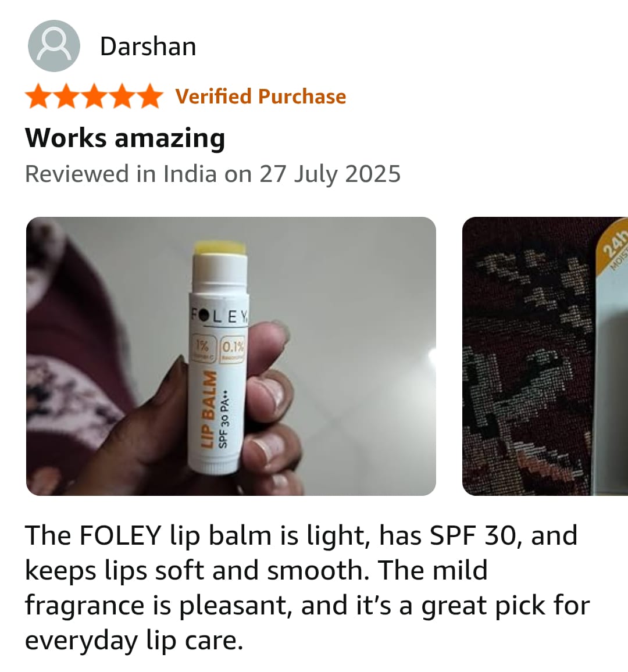Viewport: 628px width, 672px height.
Task: Tap the LIP BALM label on tube
Action: click(209, 409)
